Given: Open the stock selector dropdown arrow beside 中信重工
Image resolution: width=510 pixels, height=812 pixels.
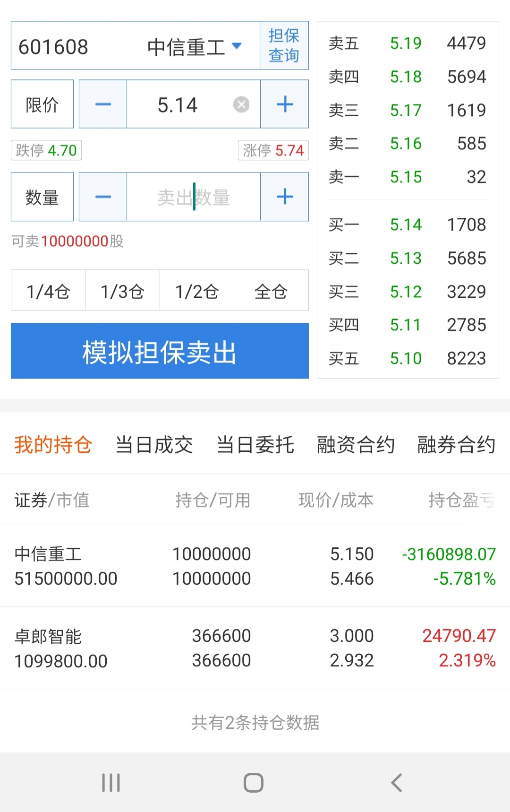Looking at the screenshot, I should pyautogui.click(x=237, y=46).
